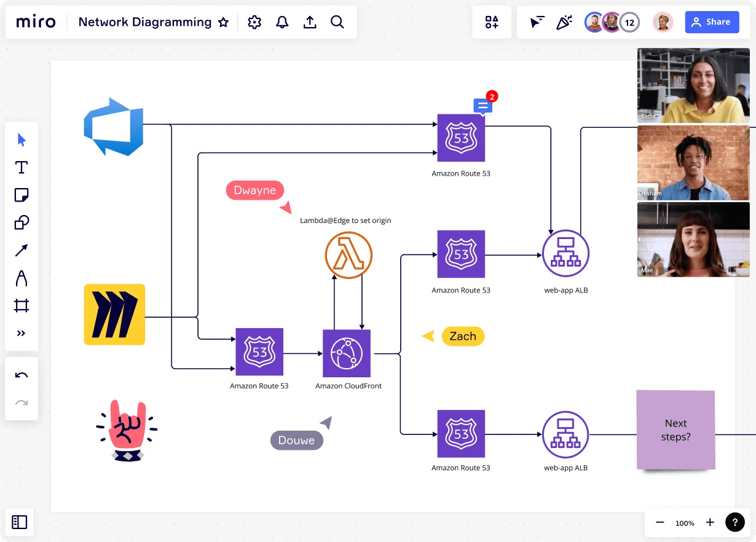Click the blue Share button
Screen dimensions: 756x542
pos(712,22)
